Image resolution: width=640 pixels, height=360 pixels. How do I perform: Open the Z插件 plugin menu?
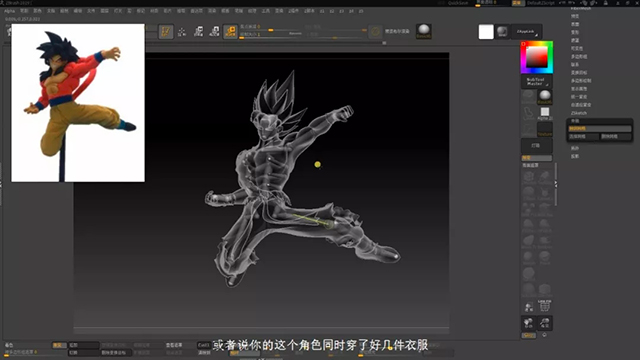(x=293, y=11)
